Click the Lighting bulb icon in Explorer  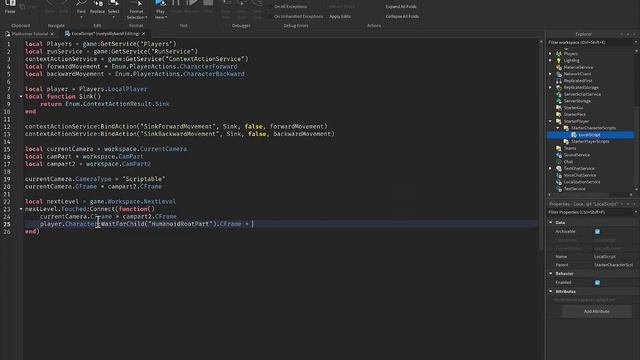click(559, 60)
